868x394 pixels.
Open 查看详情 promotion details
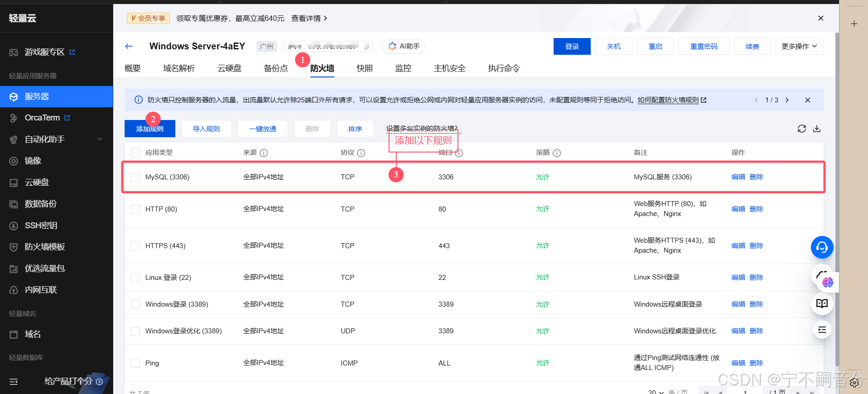coord(309,18)
